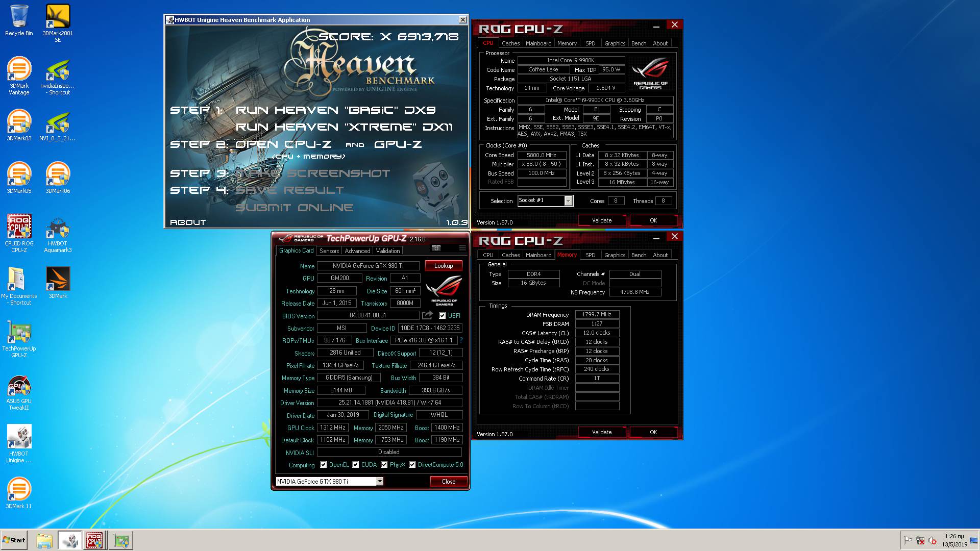980x551 pixels.
Task: Click the Bus Interface question mark icon
Action: tap(461, 340)
